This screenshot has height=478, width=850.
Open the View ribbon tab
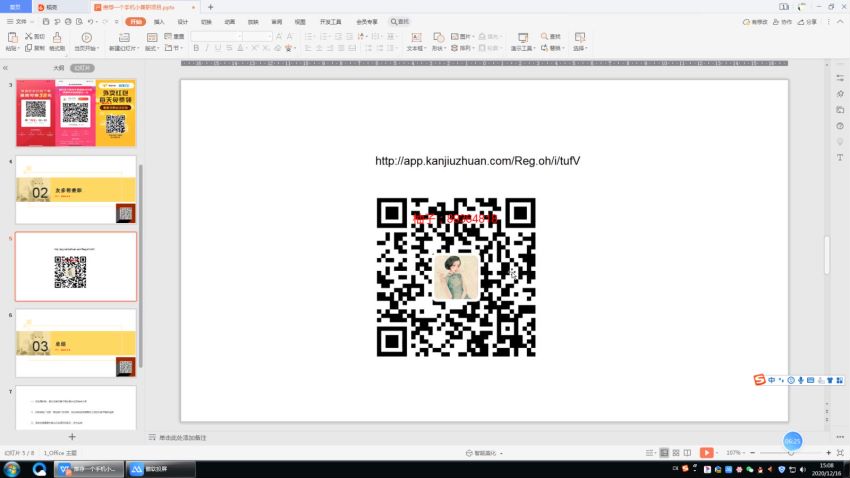coord(300,22)
